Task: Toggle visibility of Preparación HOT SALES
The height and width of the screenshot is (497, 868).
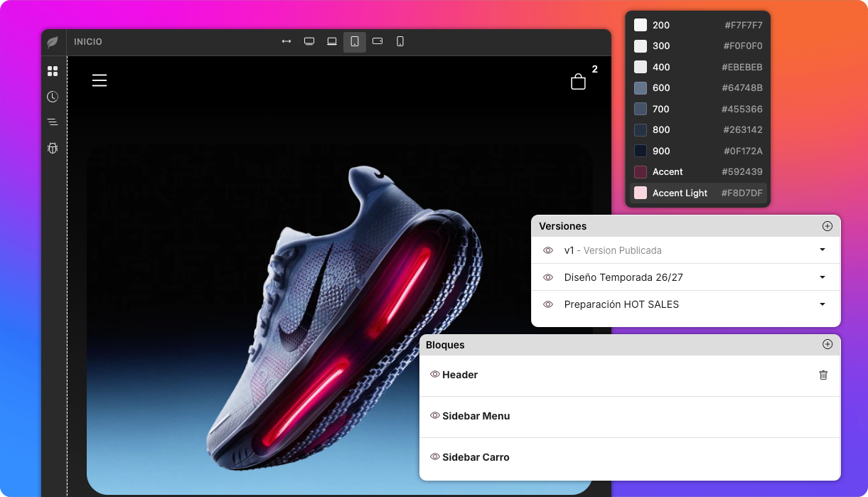Action: (548, 304)
